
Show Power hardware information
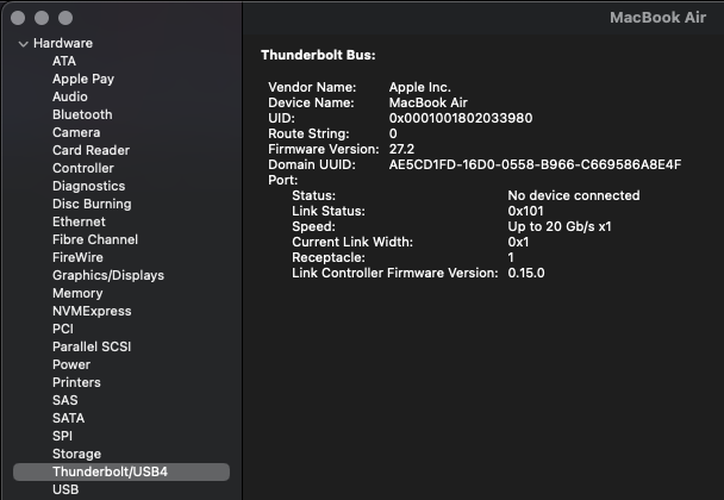[x=71, y=365]
